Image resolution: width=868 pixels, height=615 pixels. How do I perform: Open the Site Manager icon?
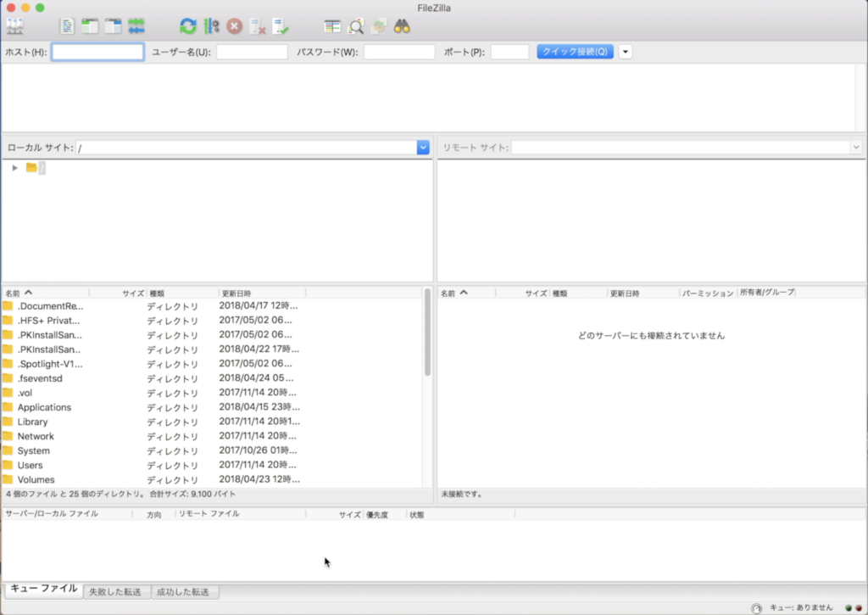15,26
